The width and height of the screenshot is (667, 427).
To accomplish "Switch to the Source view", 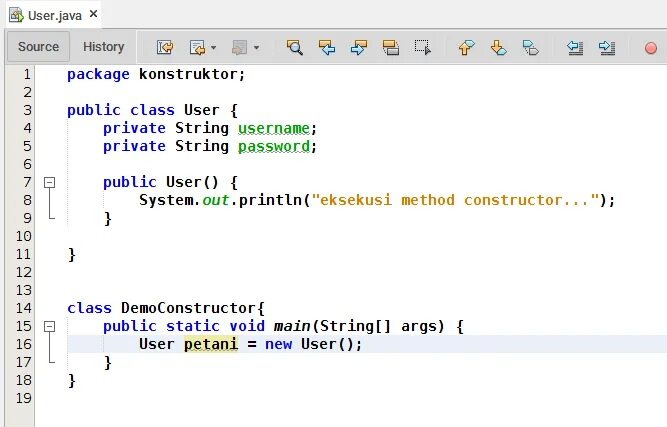I will click(38, 47).
